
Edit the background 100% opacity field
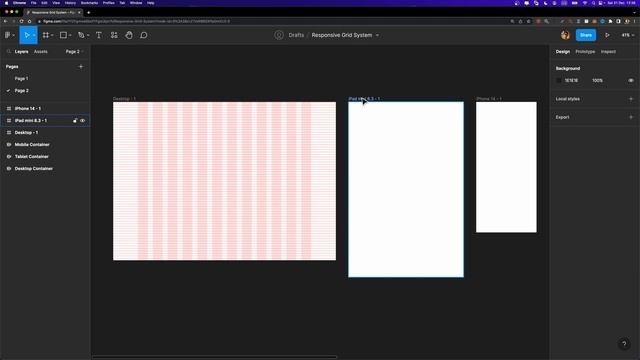598,80
